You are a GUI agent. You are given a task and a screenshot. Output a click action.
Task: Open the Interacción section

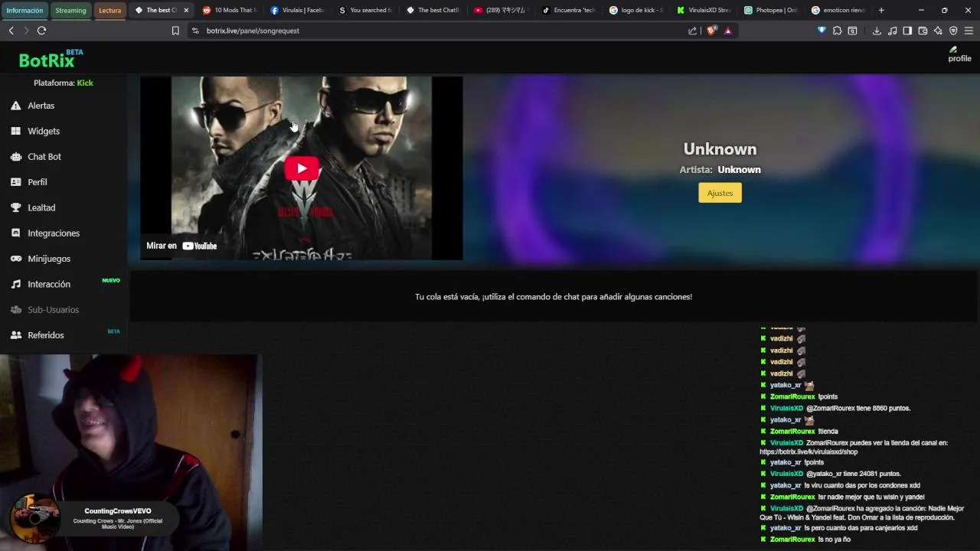click(49, 284)
